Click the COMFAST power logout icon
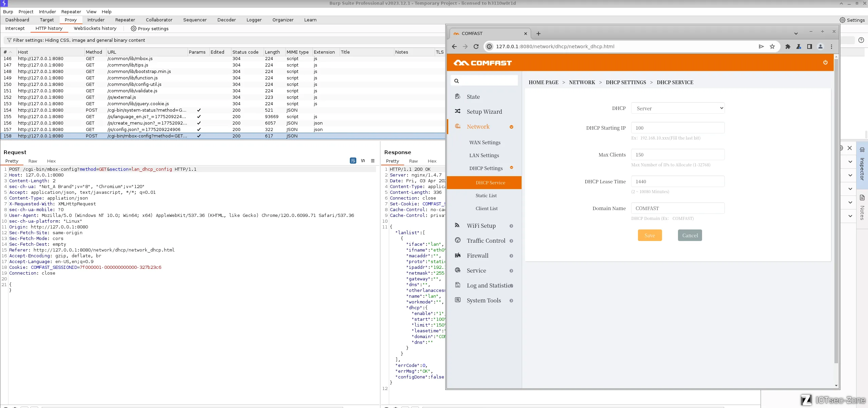Screen dimensions: 868x408 (825, 62)
